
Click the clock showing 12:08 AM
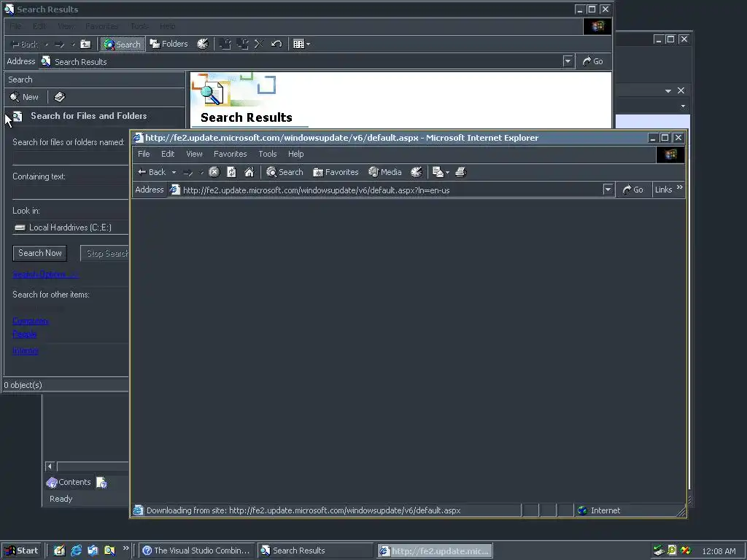(x=719, y=551)
